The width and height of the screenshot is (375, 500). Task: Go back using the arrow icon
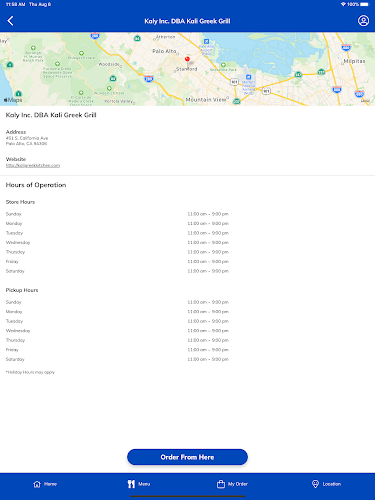point(10,21)
